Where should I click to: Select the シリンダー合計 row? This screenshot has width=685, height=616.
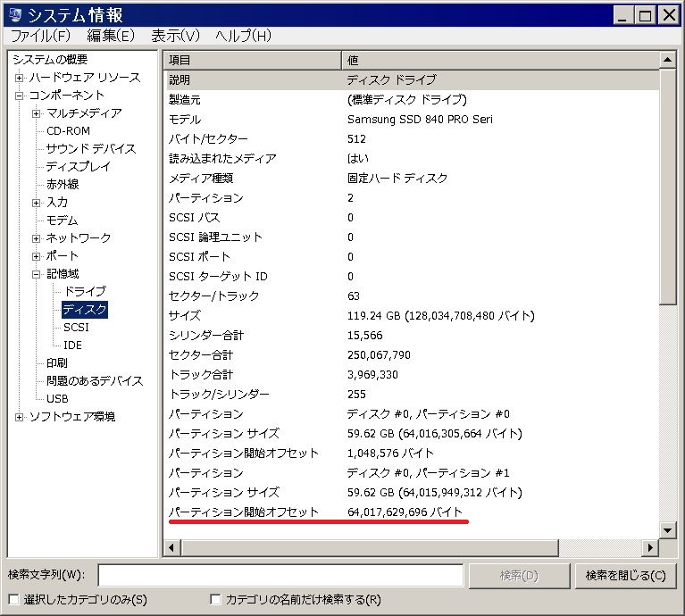pos(412,336)
